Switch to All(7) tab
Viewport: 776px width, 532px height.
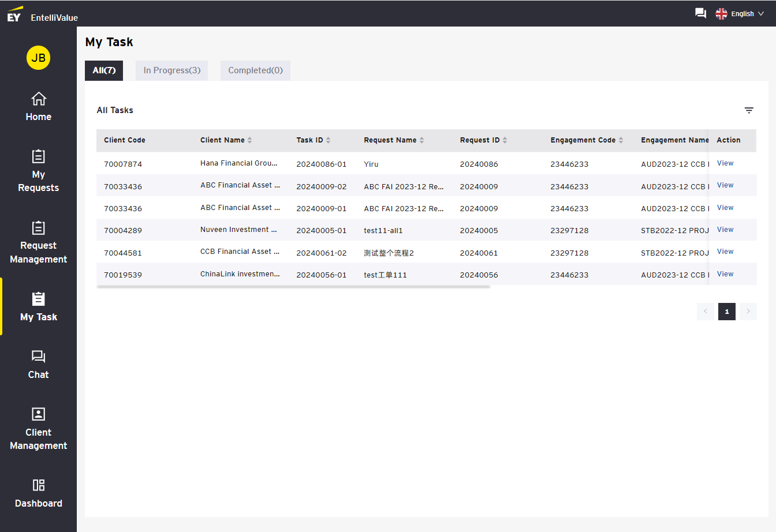[104, 70]
